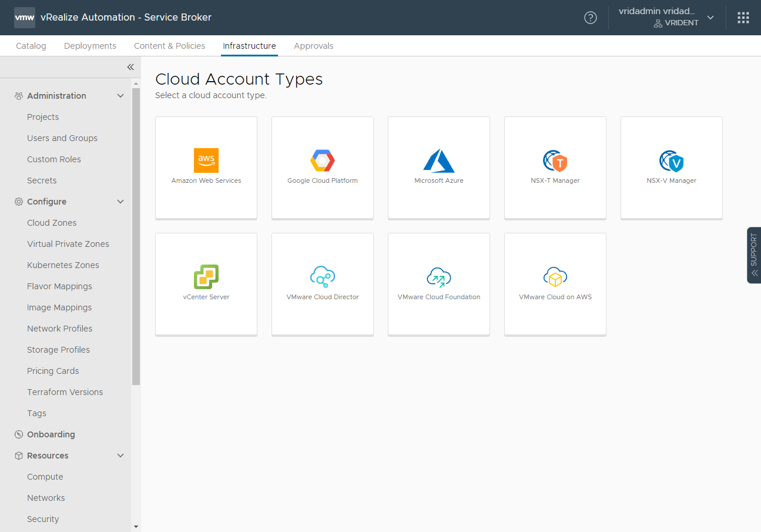Open Pricing Cards
Viewport: 761px width, 532px height.
coord(53,371)
